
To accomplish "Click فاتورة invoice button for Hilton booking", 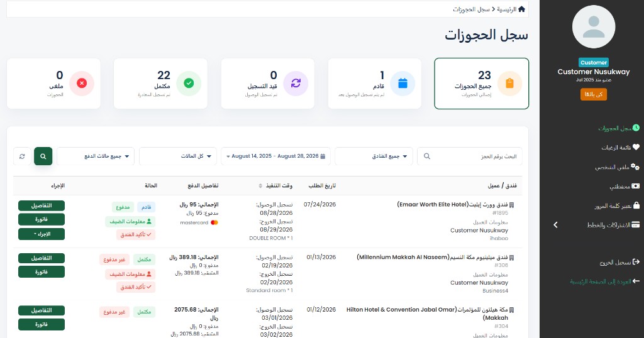I will pyautogui.click(x=42, y=324).
